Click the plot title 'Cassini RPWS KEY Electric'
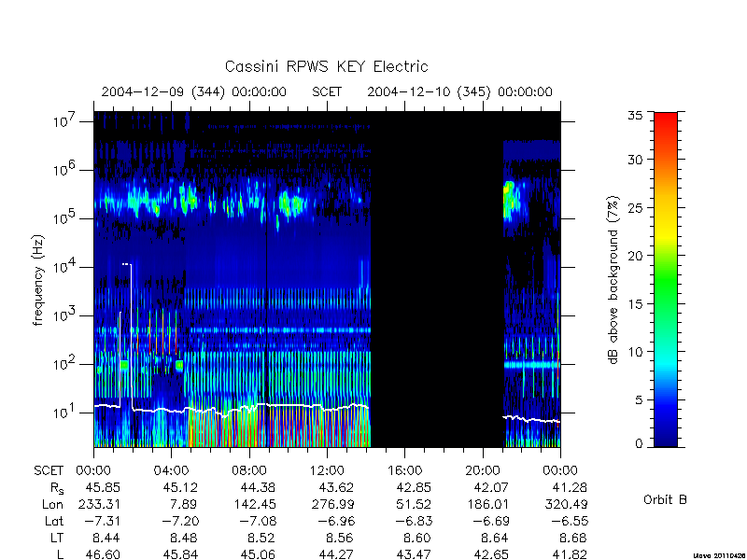The width and height of the screenshot is (747, 560). click(326, 66)
